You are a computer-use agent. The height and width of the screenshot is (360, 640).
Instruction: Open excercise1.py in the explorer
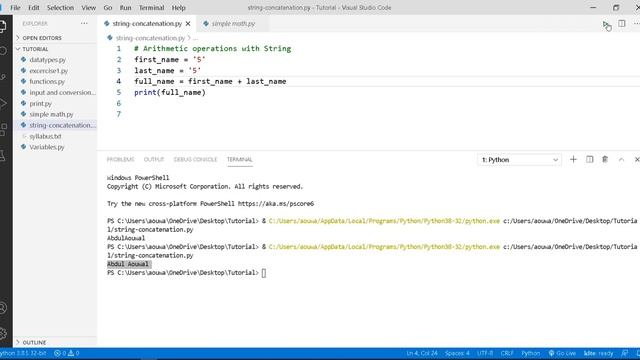49,71
